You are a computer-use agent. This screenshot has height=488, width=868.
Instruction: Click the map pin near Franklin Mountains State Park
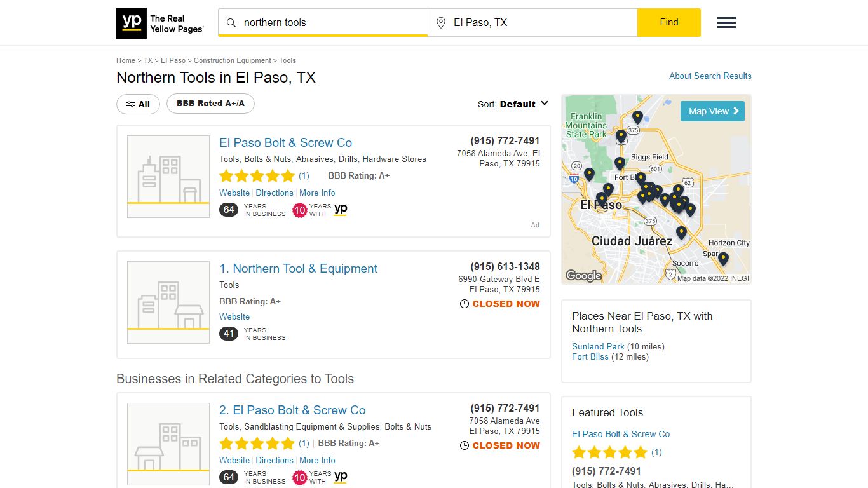621,136
